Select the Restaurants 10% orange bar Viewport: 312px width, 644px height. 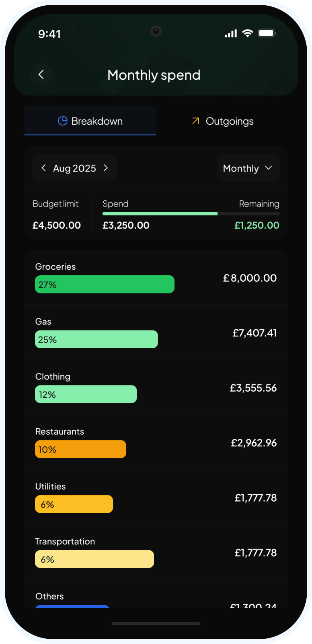(80, 449)
